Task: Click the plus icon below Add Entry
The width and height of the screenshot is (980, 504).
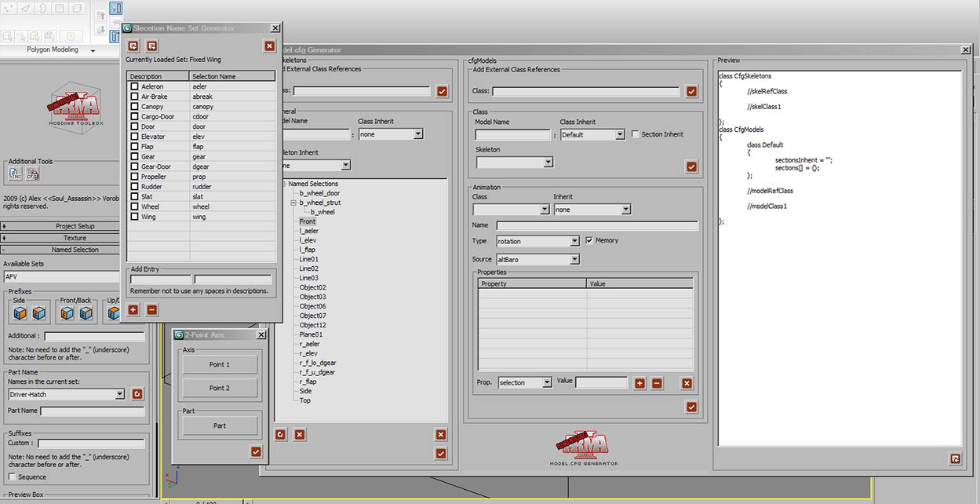Action: pyautogui.click(x=133, y=310)
